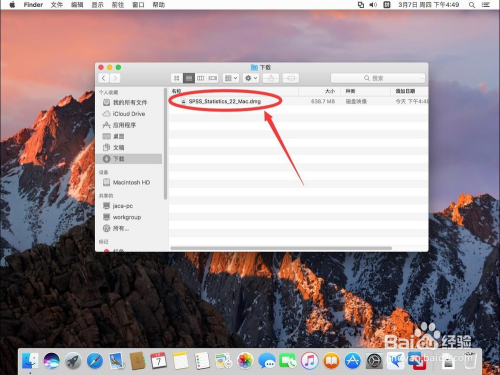Open iCloud Drive in sidebar
This screenshot has height=375, width=500.
[129, 114]
